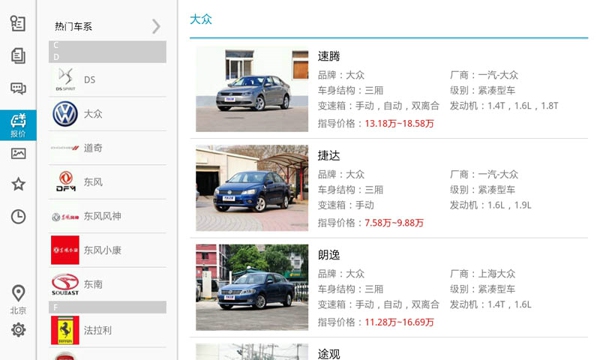Select the Volkswagen 大众 logo
The height and width of the screenshot is (360, 600).
tap(65, 114)
